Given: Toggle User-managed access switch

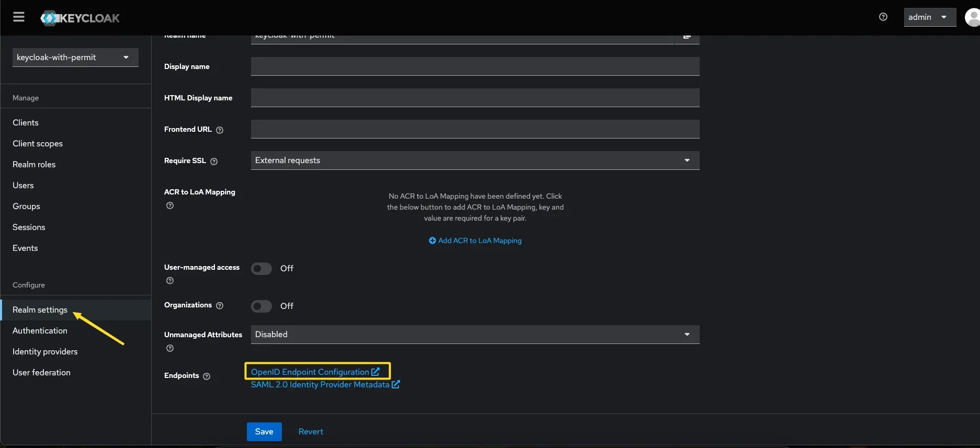Looking at the screenshot, I should (x=261, y=269).
